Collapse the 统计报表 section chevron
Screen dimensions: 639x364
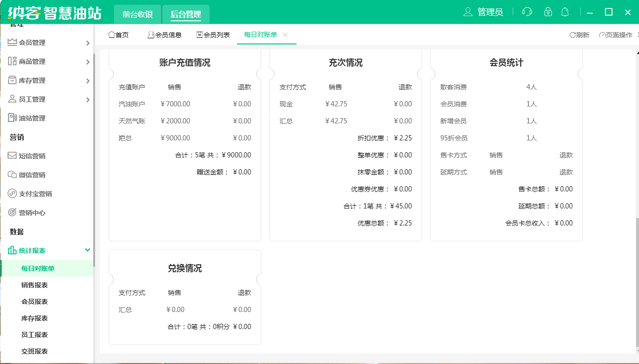[x=87, y=250]
